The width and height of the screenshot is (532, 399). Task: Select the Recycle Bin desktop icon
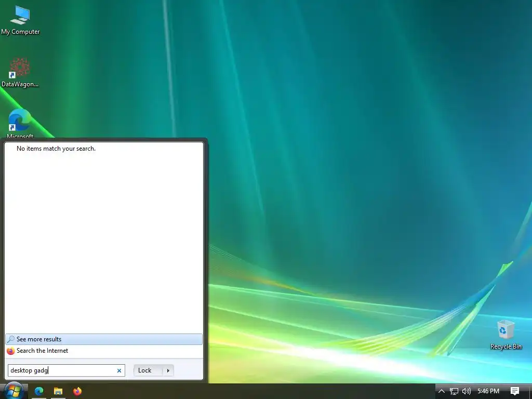click(506, 335)
